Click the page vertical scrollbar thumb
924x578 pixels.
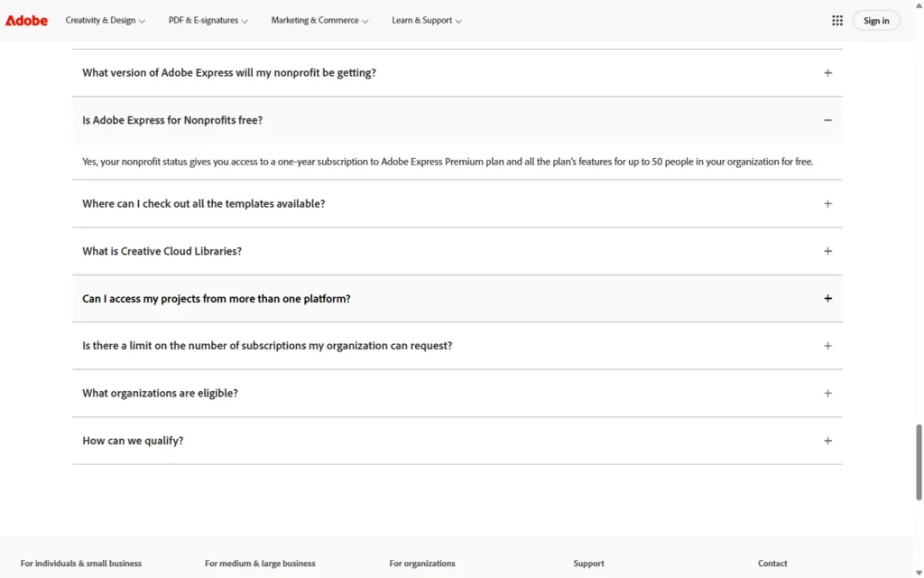[x=918, y=461]
